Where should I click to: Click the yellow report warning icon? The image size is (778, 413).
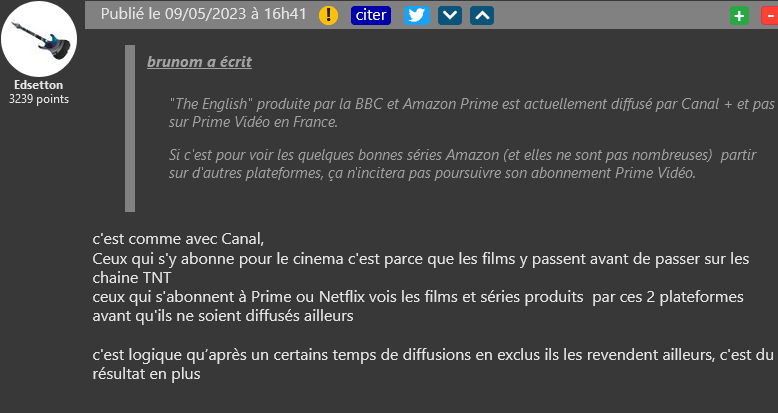click(x=328, y=15)
